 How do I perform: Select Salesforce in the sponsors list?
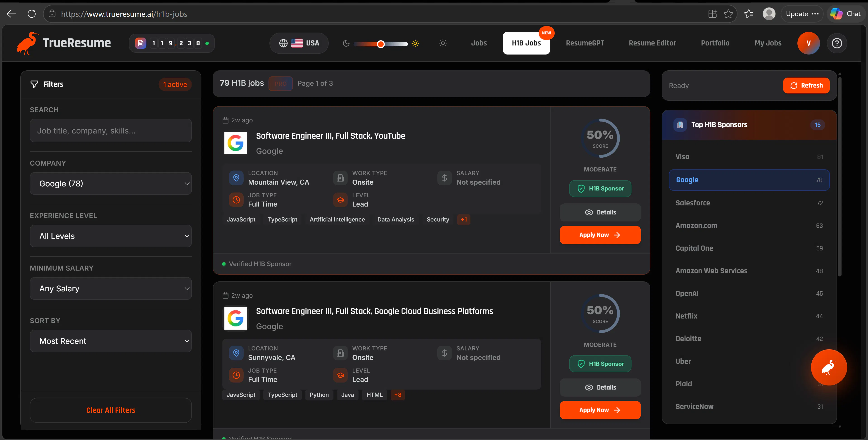pos(749,203)
